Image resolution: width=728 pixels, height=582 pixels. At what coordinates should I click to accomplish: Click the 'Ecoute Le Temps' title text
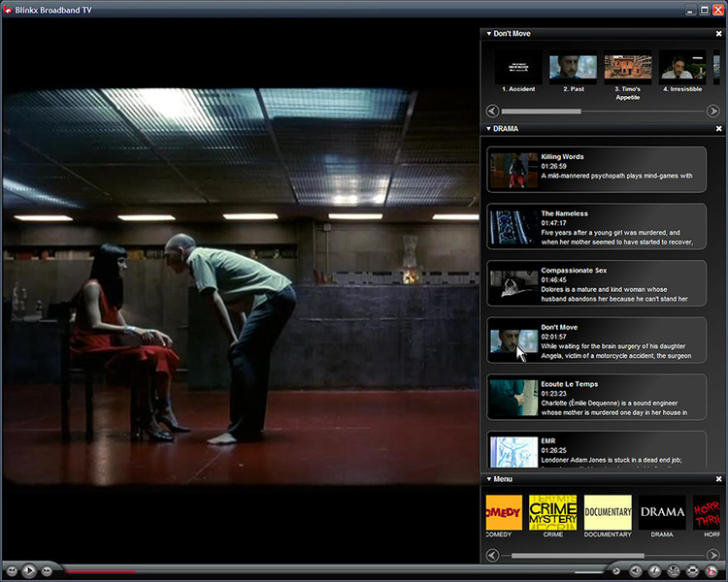(569, 384)
